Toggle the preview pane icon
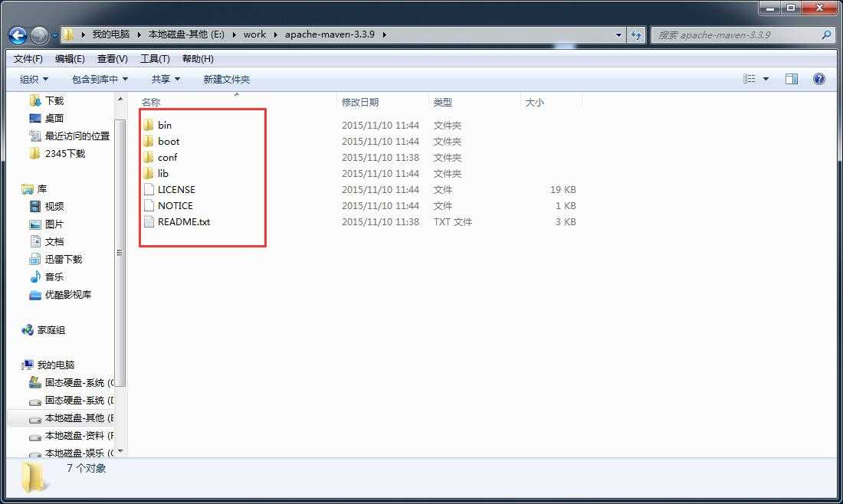 click(x=792, y=79)
